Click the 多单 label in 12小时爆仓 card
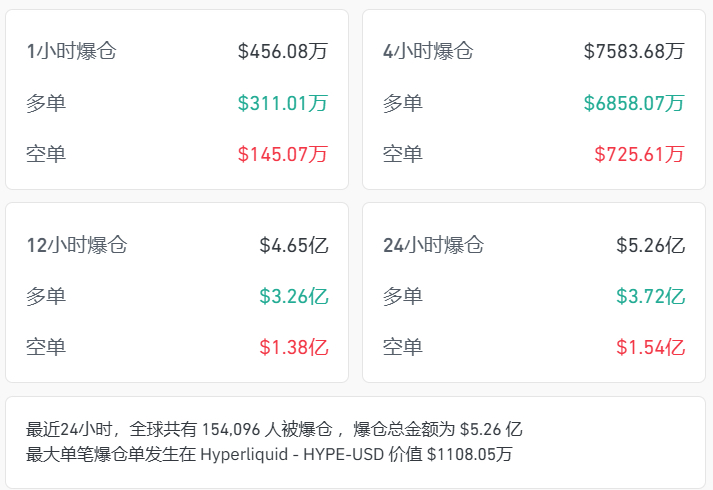Screen dimensions: 713x490 coord(46,297)
